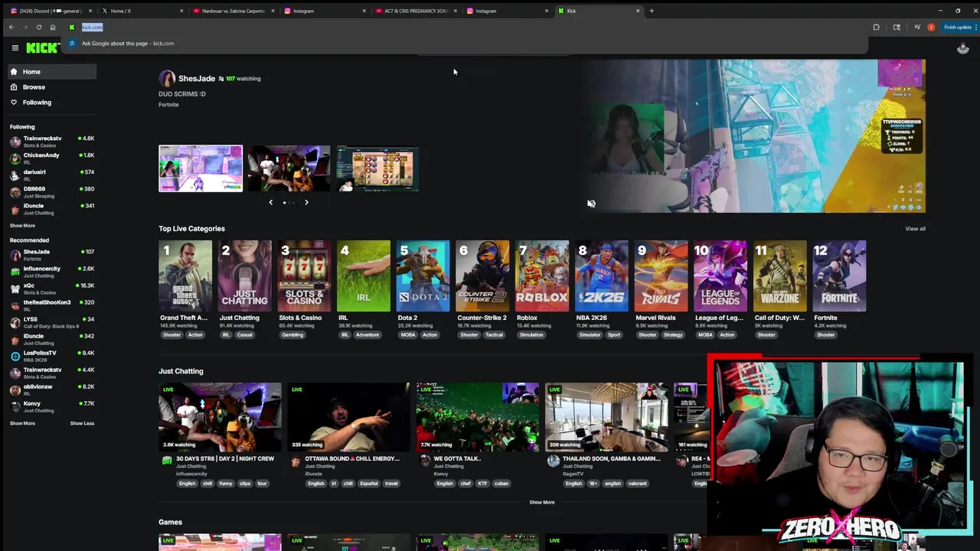Open IRL category card
The image size is (980, 551).
(364, 276)
